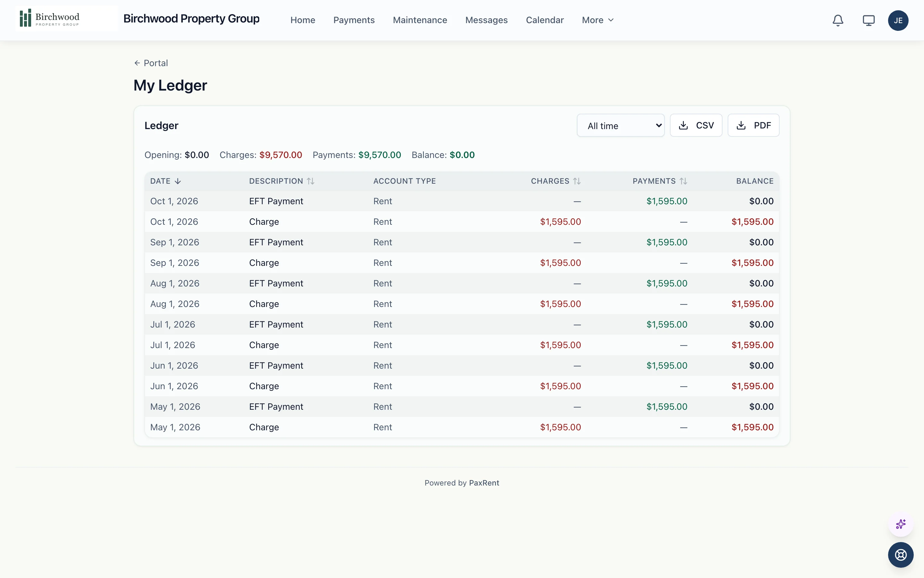Click the My Ledger page heading
The height and width of the screenshot is (578, 924).
(170, 85)
